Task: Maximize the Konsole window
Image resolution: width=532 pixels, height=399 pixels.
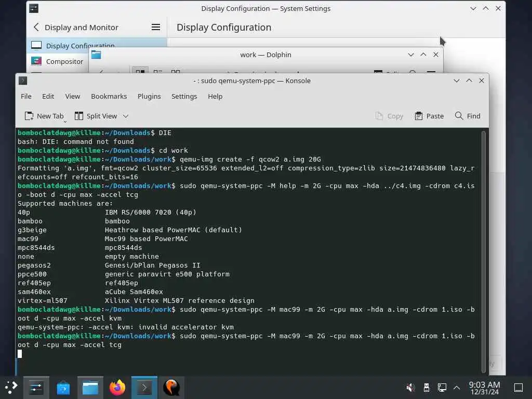Action: [x=469, y=81]
